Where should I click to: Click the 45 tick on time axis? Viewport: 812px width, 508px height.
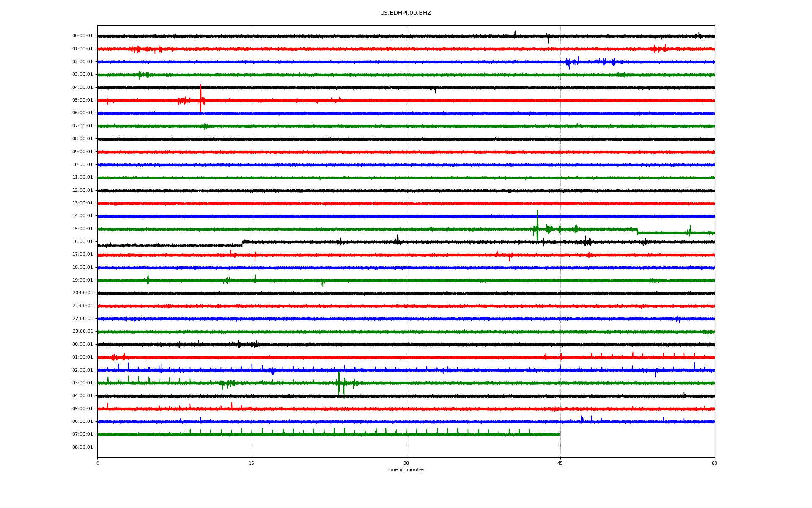560,463
